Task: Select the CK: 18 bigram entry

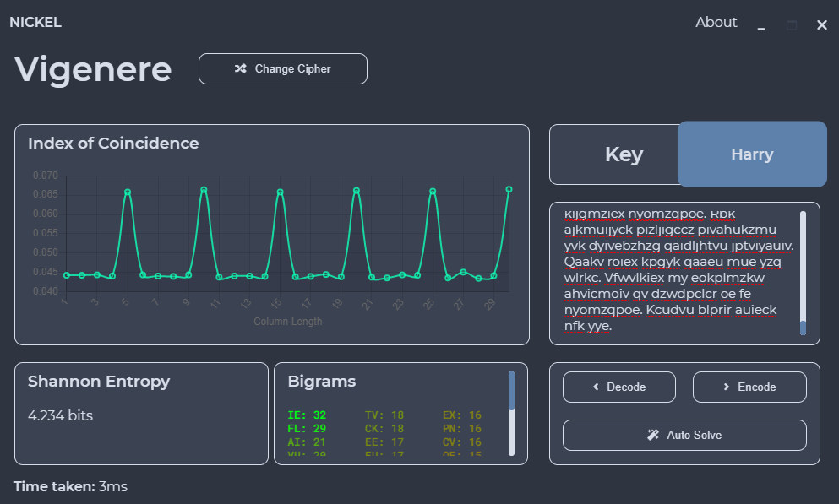Action: [x=384, y=429]
